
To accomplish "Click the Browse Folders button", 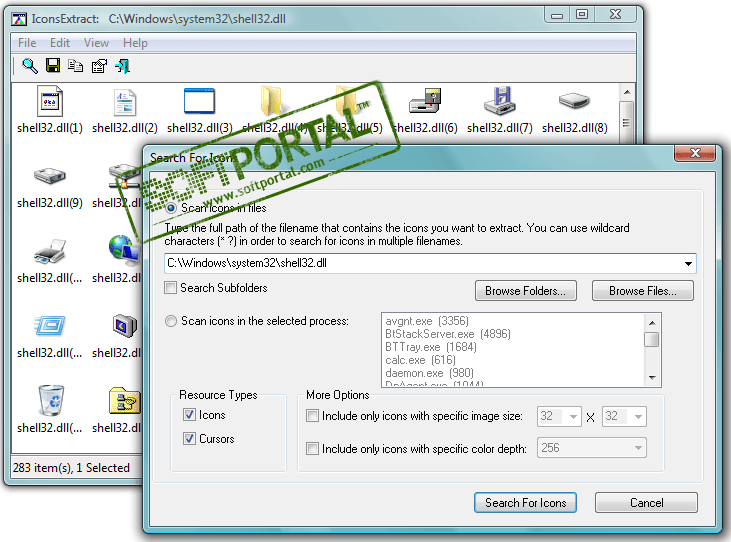I will click(x=525, y=291).
